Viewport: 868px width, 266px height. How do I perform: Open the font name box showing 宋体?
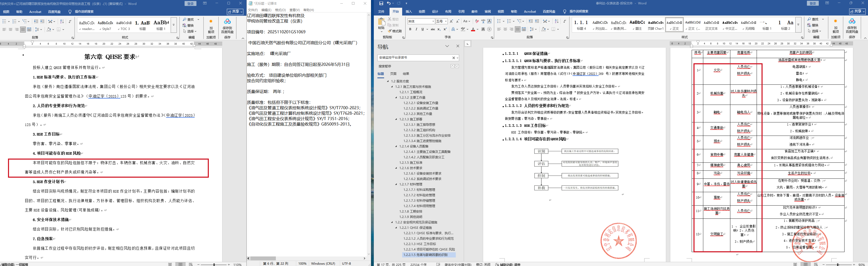pos(421,21)
